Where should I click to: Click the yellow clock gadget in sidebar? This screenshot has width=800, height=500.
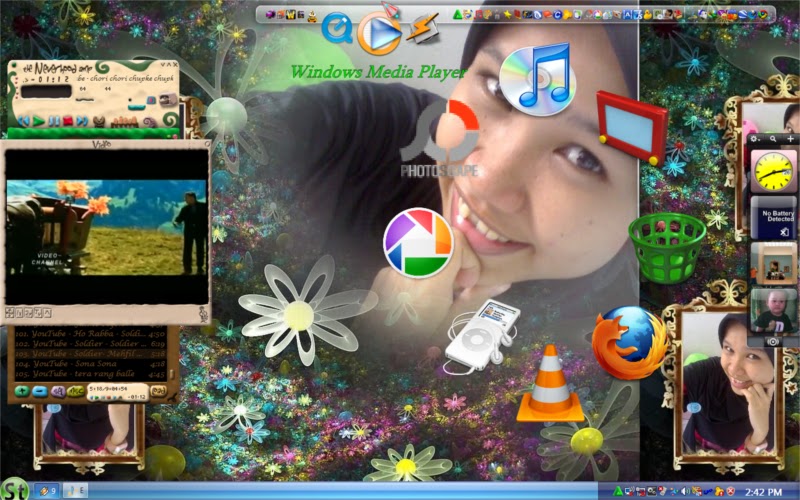click(773, 171)
